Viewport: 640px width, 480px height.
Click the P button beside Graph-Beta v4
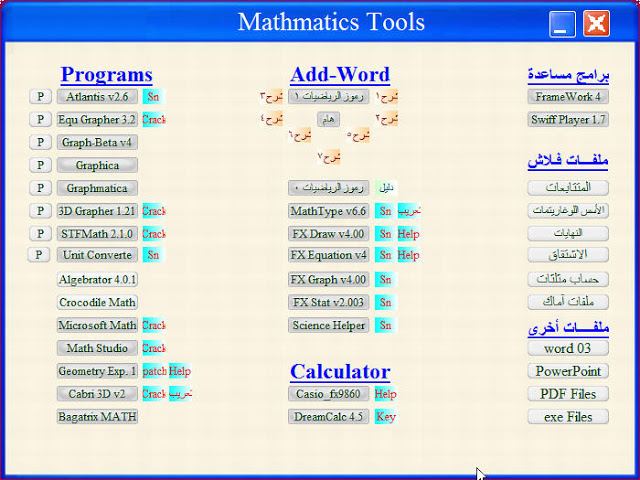(x=40, y=142)
